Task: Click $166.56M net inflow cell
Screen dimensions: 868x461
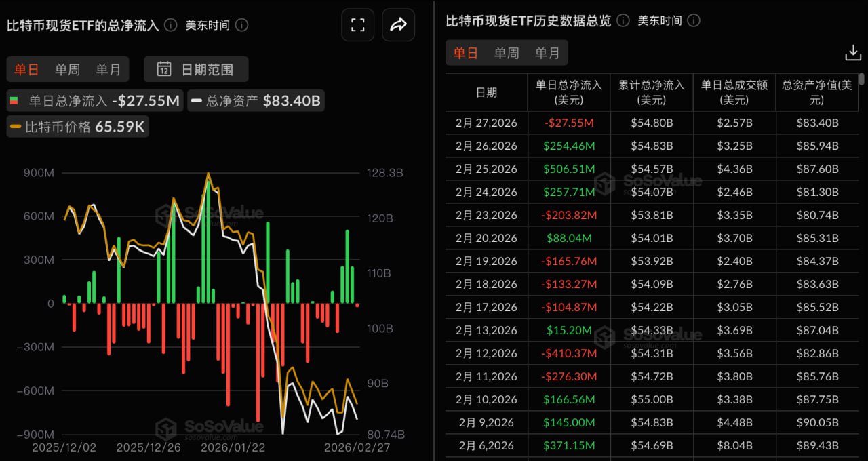Action: pyautogui.click(x=569, y=399)
